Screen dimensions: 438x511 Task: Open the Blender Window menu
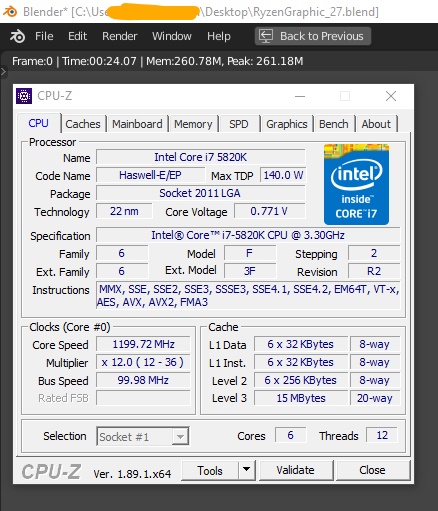[x=172, y=36]
